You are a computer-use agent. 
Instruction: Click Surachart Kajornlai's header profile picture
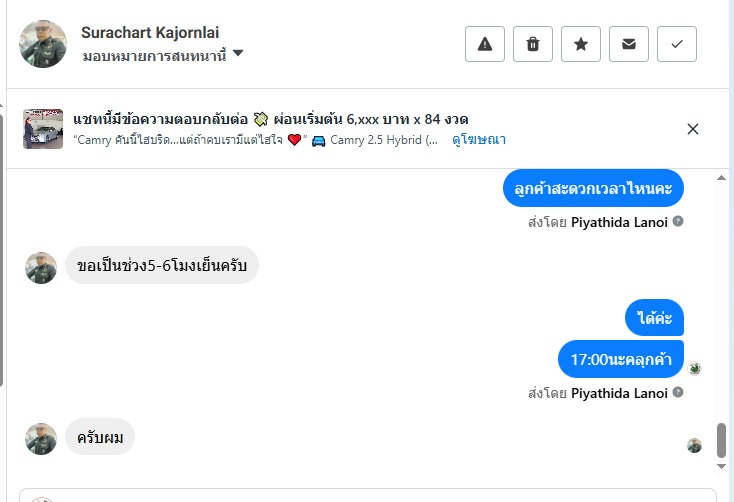click(43, 44)
